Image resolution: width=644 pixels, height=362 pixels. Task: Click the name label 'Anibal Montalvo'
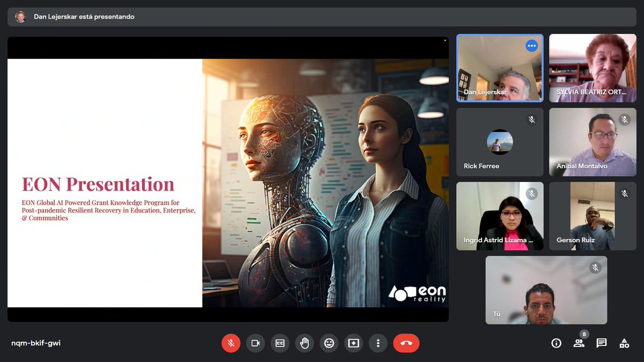tap(582, 166)
